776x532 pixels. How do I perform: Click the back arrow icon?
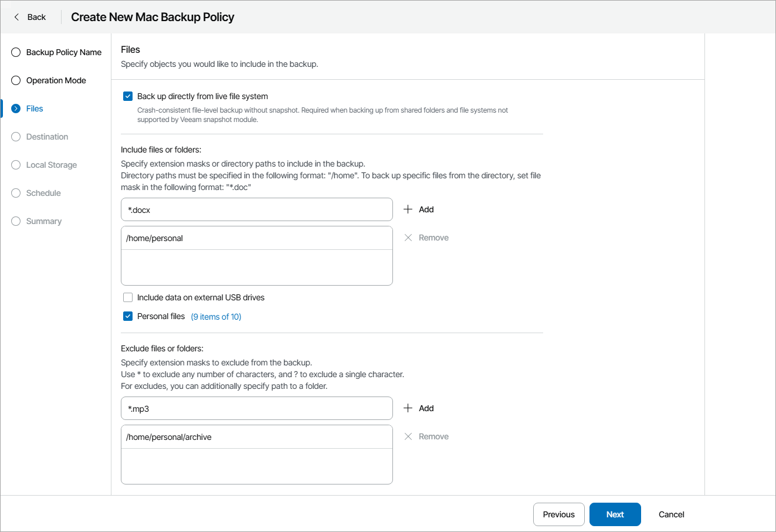[x=16, y=17]
